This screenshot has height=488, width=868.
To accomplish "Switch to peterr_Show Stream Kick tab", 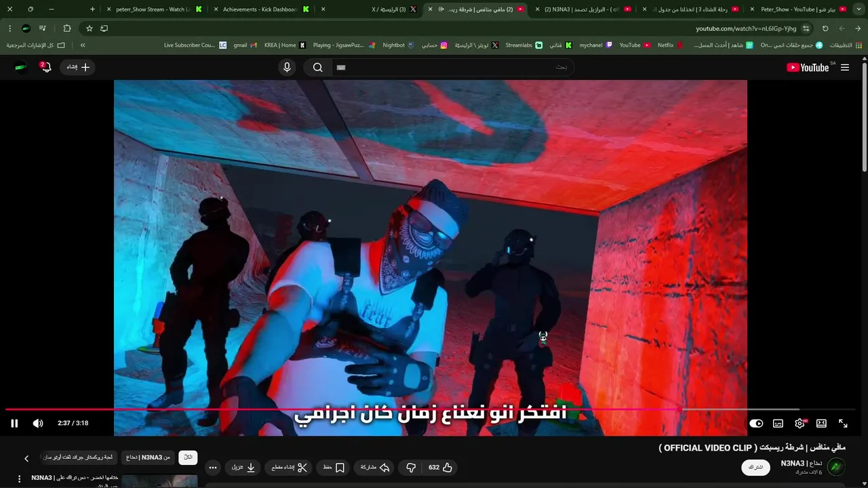I will coord(155,9).
